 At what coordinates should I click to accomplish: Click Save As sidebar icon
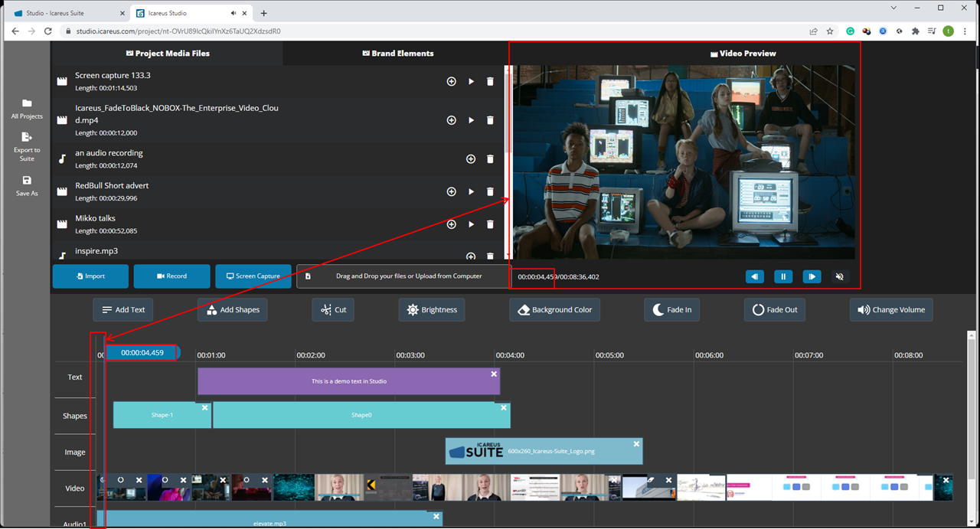[27, 186]
